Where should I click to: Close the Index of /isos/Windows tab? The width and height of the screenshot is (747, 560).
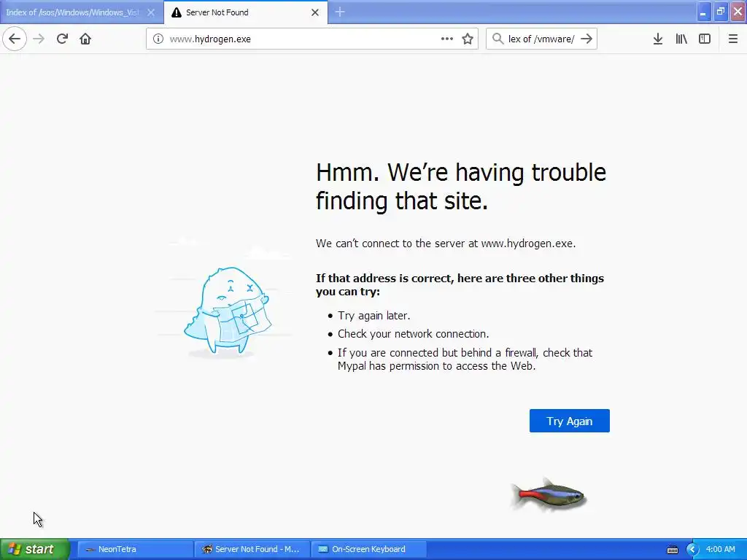click(151, 12)
